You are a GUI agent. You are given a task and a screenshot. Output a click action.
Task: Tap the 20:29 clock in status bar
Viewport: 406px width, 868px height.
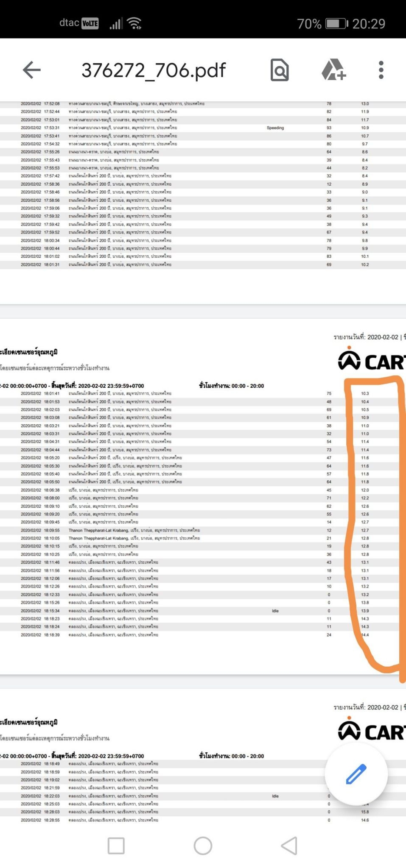369,24
